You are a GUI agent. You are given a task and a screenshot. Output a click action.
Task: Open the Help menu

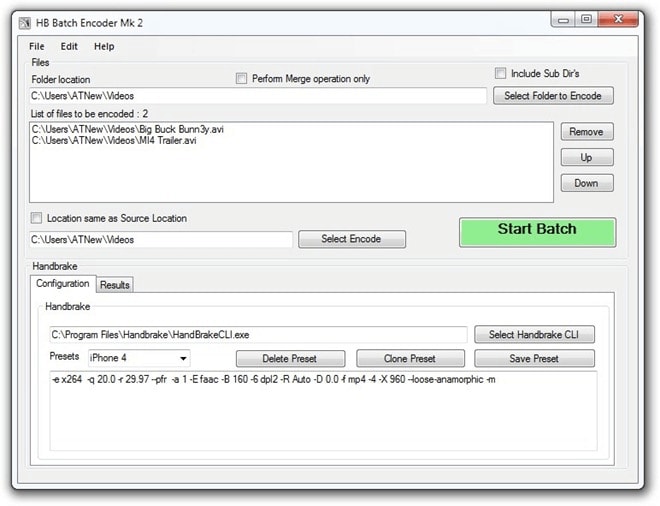coord(104,46)
